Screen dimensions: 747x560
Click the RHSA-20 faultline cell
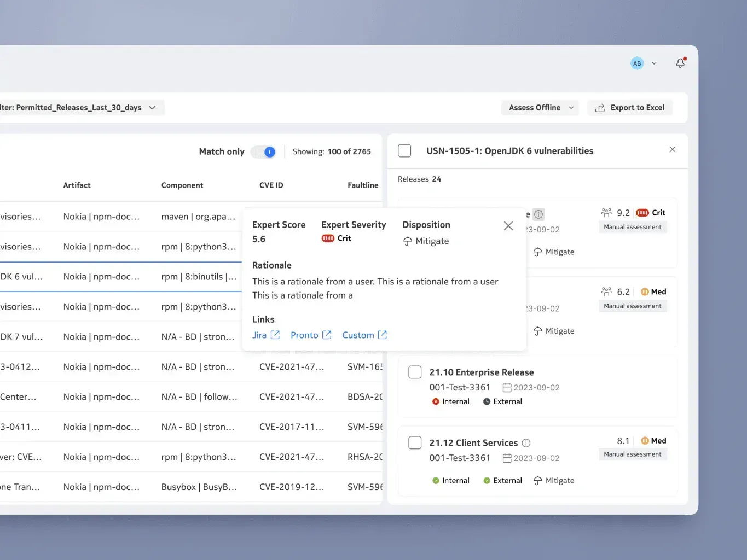[x=365, y=457]
